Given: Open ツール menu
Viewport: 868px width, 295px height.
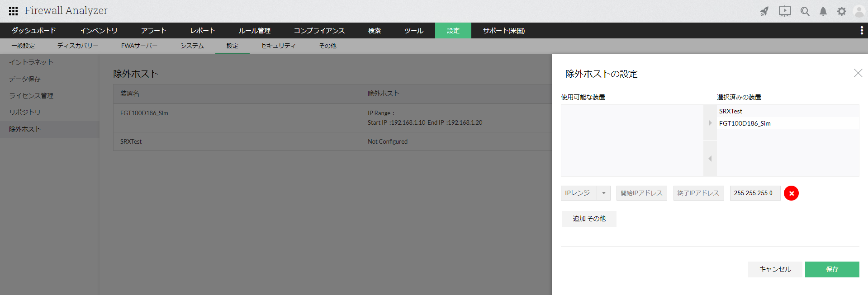Looking at the screenshot, I should pyautogui.click(x=413, y=30).
